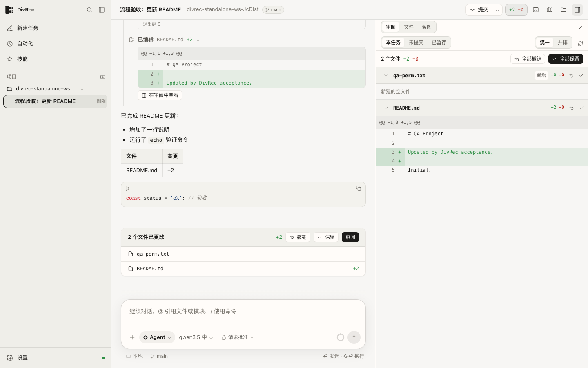This screenshot has height=368, width=588.
Task: Open 设置 from the sidebar
Action: tap(56, 358)
